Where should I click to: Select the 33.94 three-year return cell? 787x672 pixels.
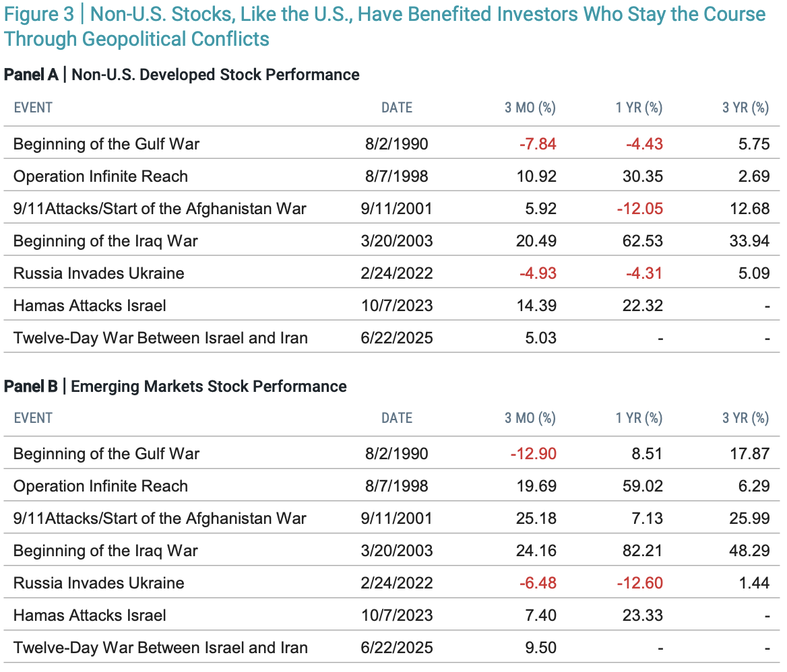click(x=749, y=241)
